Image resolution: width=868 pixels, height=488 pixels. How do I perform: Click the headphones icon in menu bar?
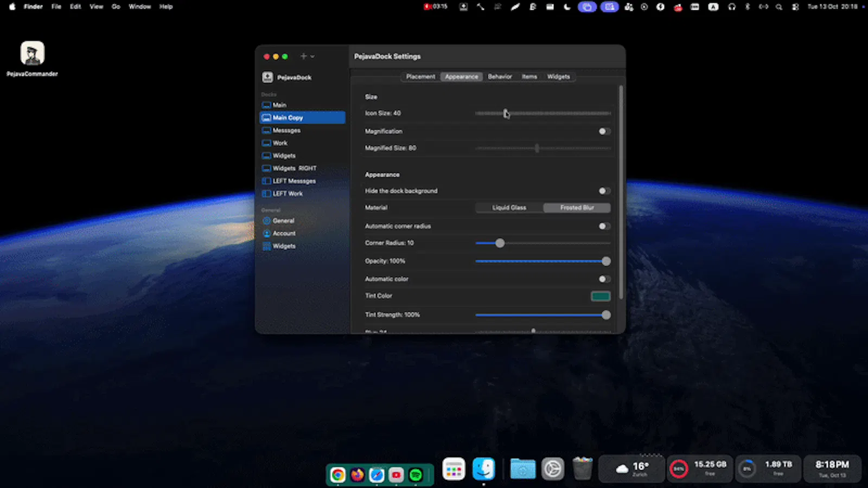(x=732, y=7)
